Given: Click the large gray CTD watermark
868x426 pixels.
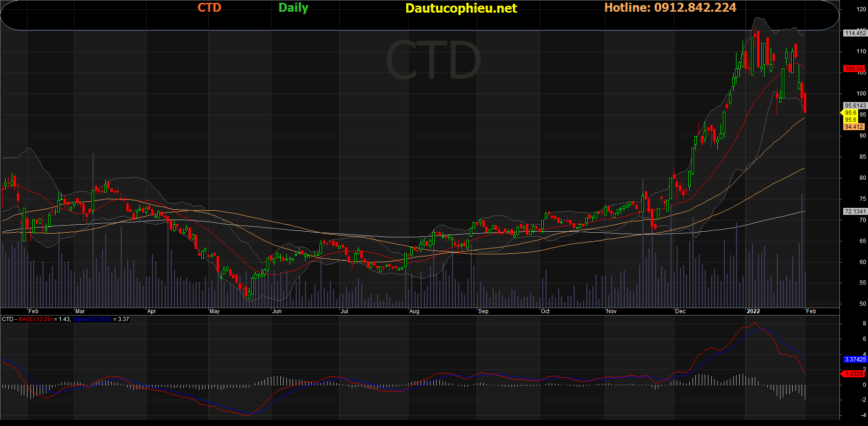Looking at the screenshot, I should pos(433,60).
